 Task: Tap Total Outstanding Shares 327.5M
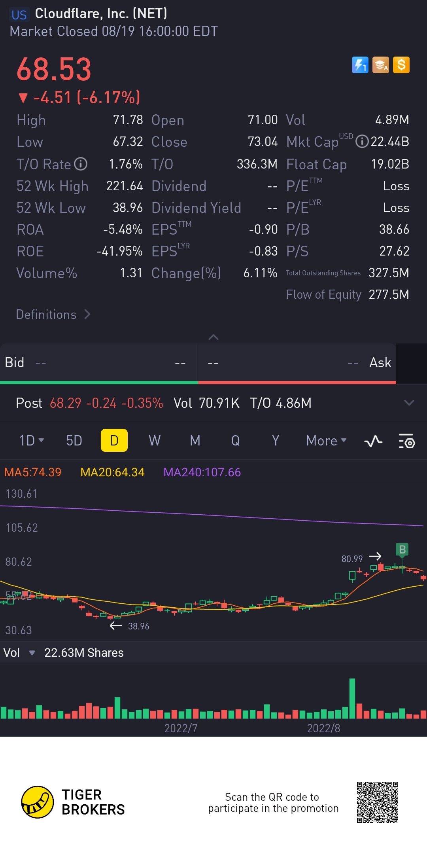pyautogui.click(x=389, y=273)
